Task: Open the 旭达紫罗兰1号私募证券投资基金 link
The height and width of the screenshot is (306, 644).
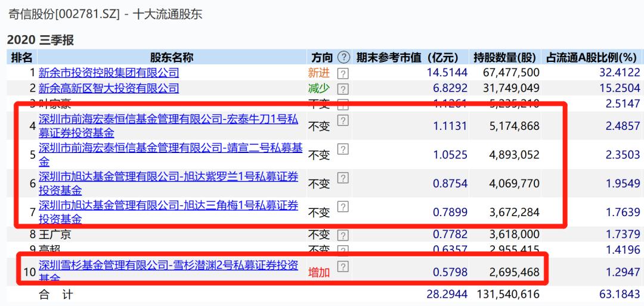Action: pyautogui.click(x=169, y=183)
